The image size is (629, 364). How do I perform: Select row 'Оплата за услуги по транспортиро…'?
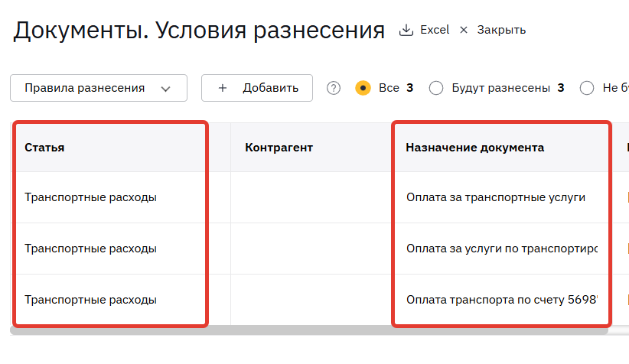pos(501,249)
